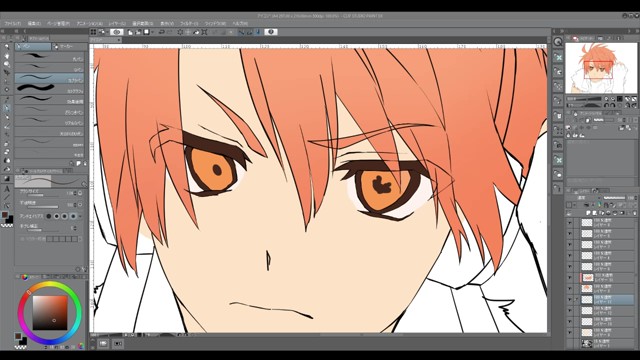
Task: Select the Zoom magnifier tool
Action: click(x=7, y=47)
